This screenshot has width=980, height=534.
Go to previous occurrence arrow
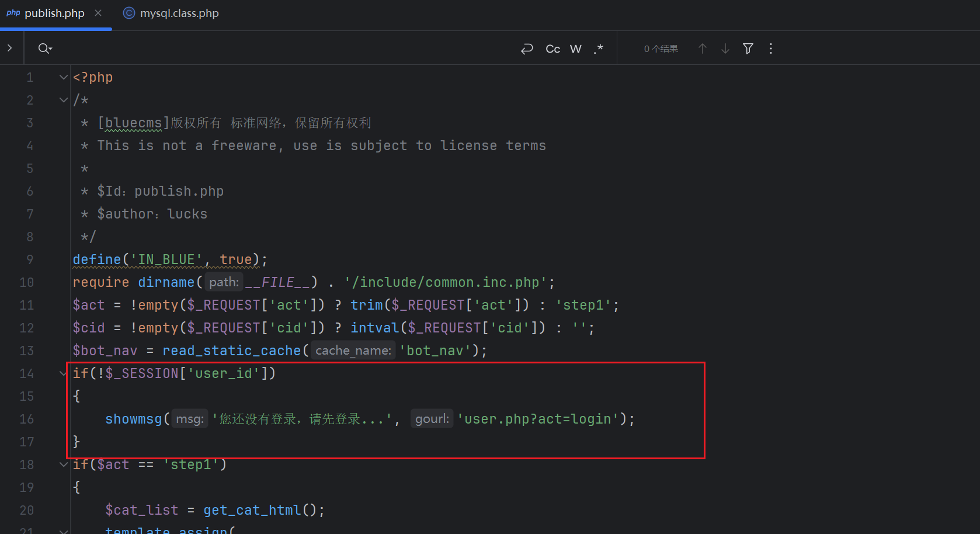[x=703, y=48]
